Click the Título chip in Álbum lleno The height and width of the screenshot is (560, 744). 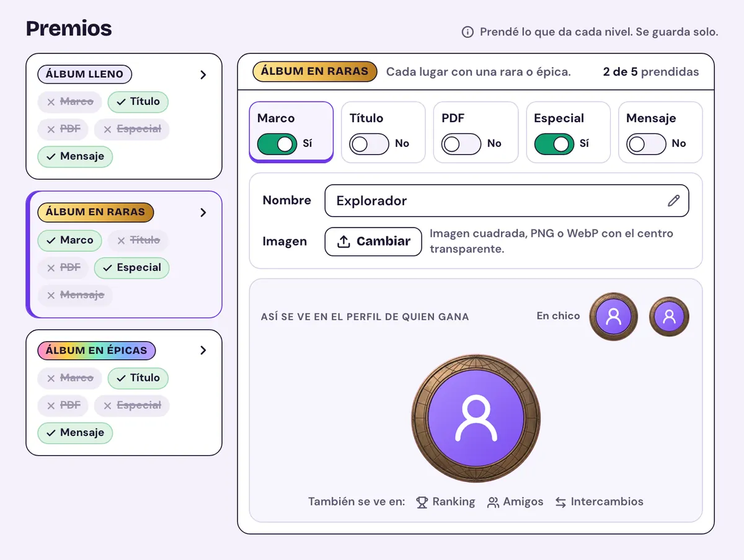(x=138, y=102)
